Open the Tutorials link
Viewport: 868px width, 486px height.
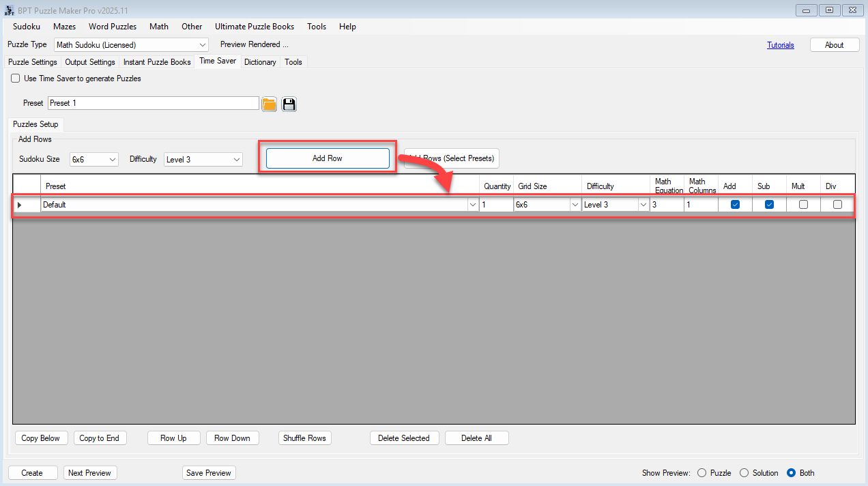point(780,45)
